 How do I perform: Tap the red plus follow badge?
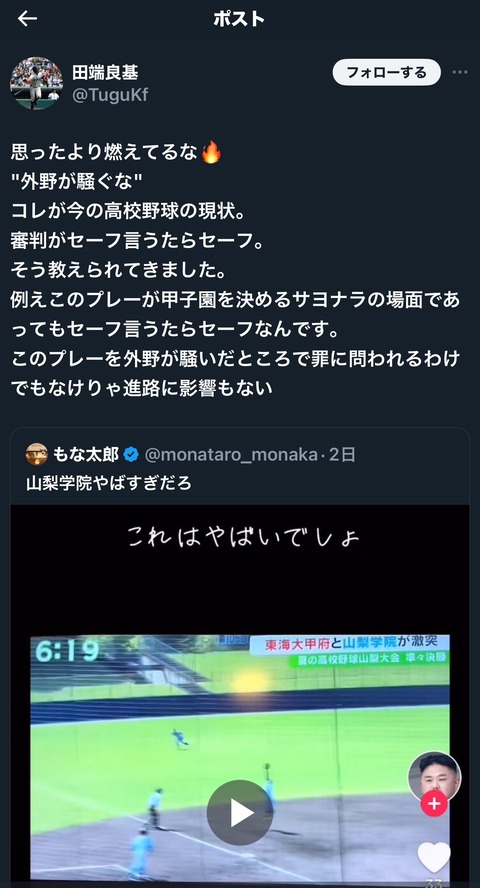pyautogui.click(x=434, y=804)
